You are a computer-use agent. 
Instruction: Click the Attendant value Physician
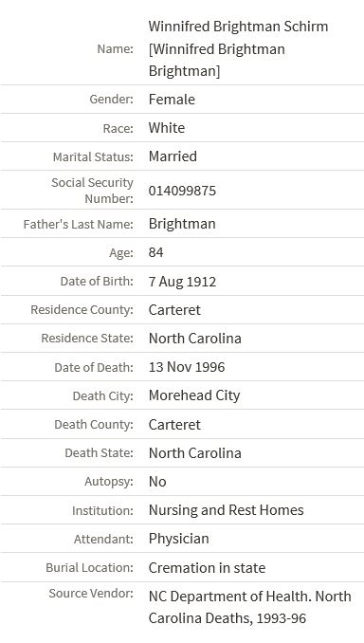[x=179, y=539]
